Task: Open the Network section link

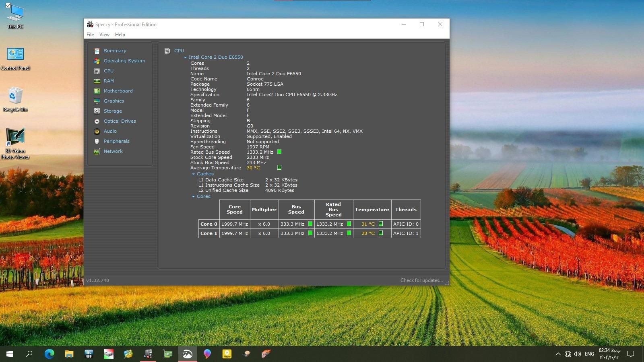Action: pyautogui.click(x=113, y=152)
